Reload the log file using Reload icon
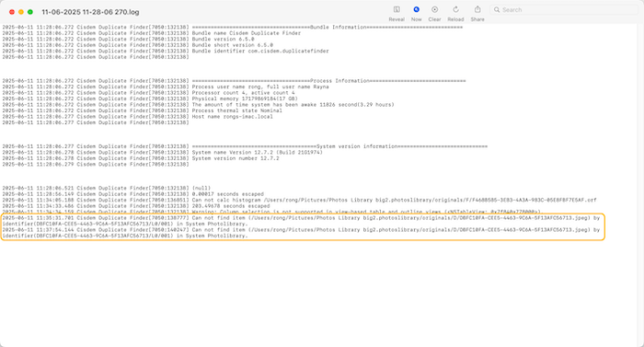 [x=455, y=9]
